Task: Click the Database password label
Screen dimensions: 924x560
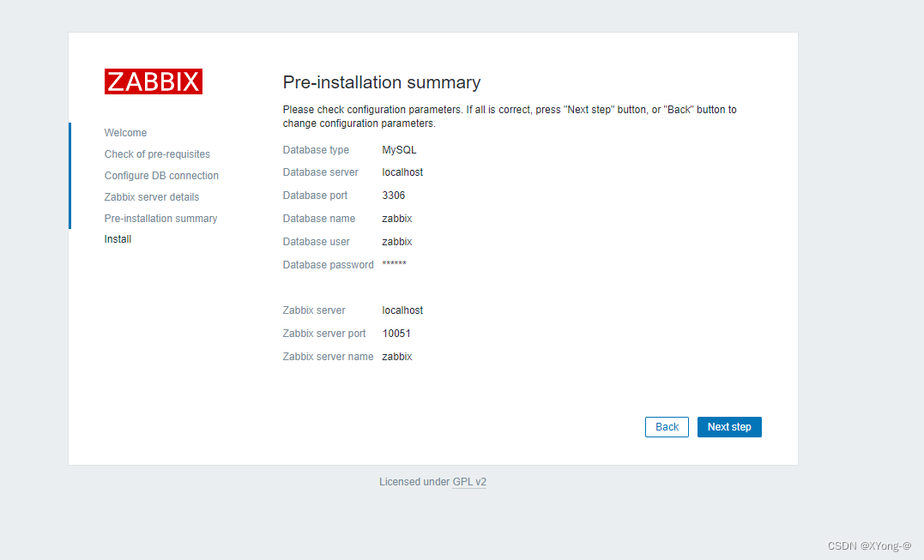Action: coord(328,265)
